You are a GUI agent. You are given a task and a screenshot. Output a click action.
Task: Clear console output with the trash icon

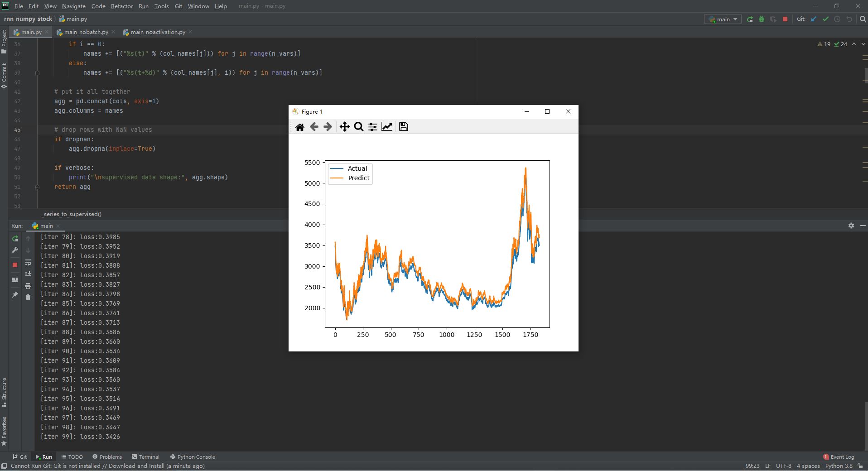[x=28, y=297]
